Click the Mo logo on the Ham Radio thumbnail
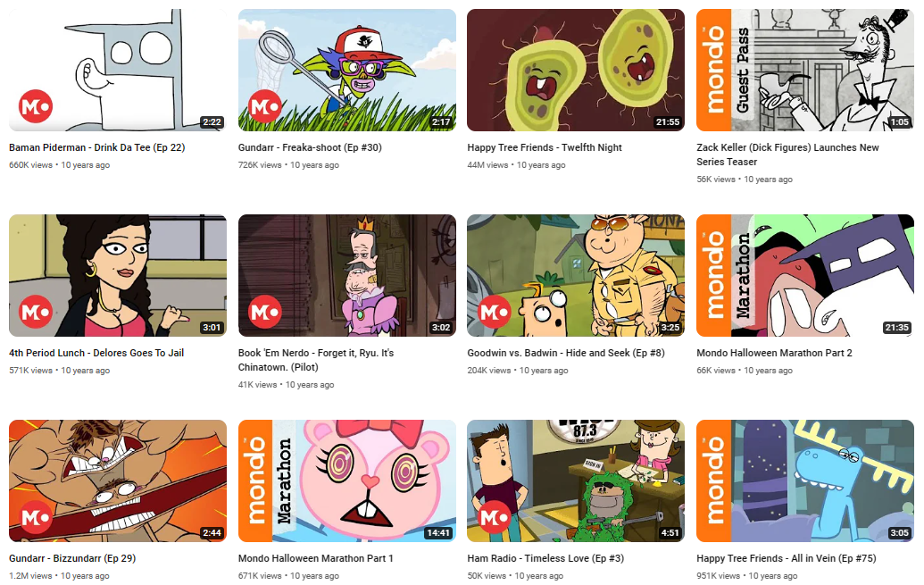The width and height of the screenshot is (924, 585). [x=494, y=517]
